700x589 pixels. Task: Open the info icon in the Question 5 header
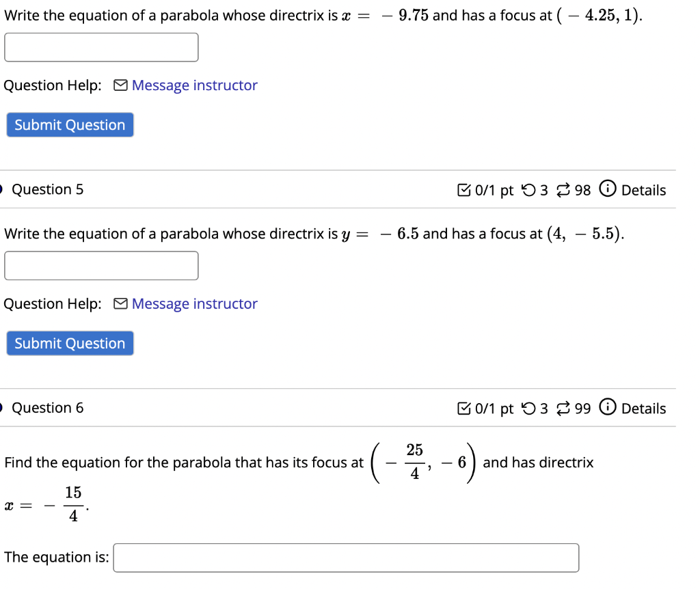point(608,190)
